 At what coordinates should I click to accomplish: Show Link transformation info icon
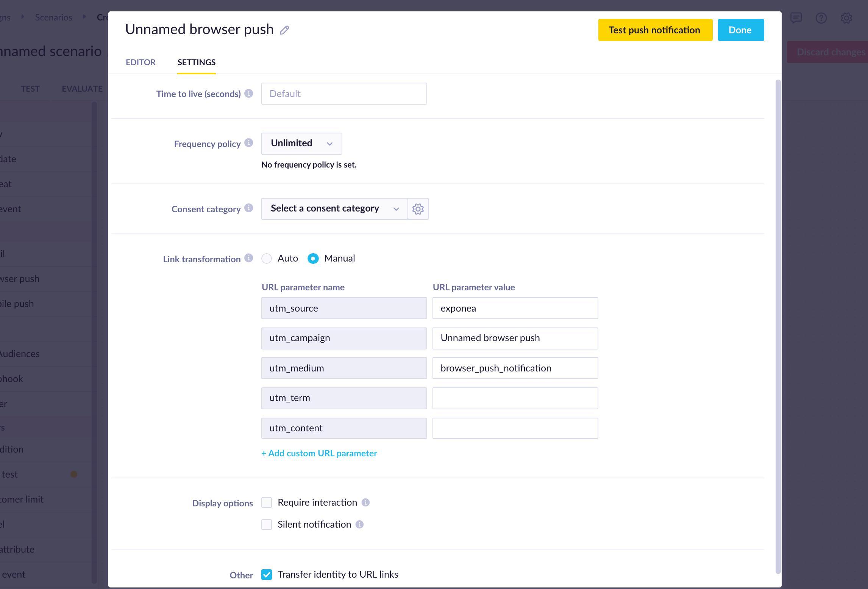[x=249, y=258]
